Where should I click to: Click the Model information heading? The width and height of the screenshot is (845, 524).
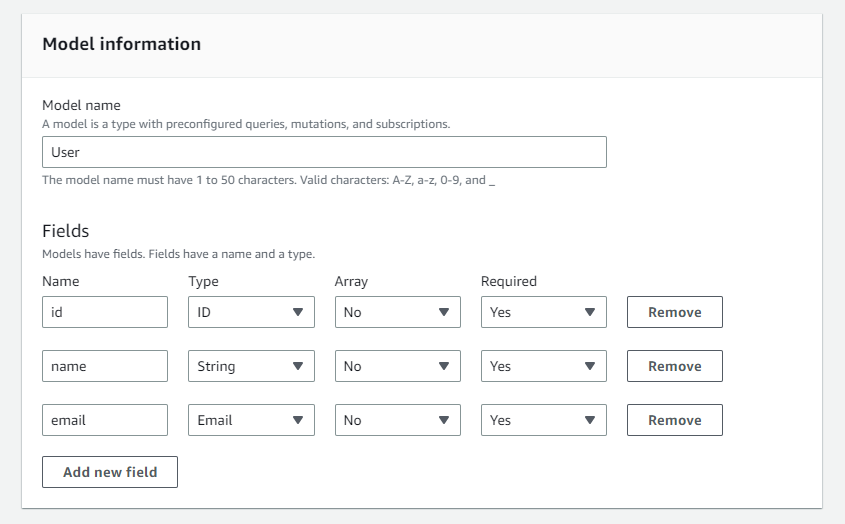[122, 44]
